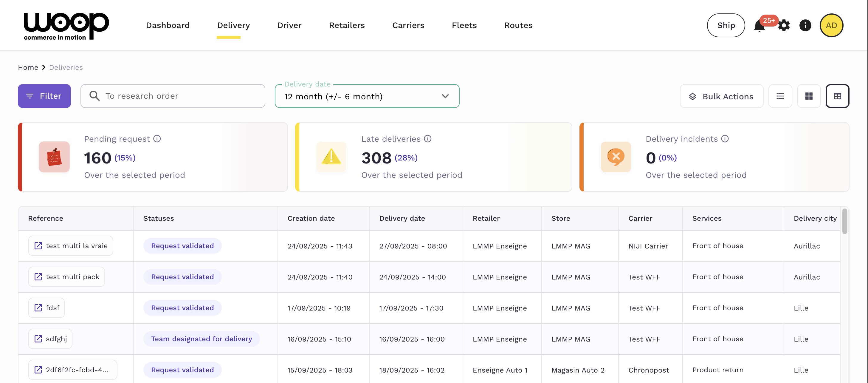Switch to list view layout
This screenshot has width=868, height=383.
(x=780, y=96)
